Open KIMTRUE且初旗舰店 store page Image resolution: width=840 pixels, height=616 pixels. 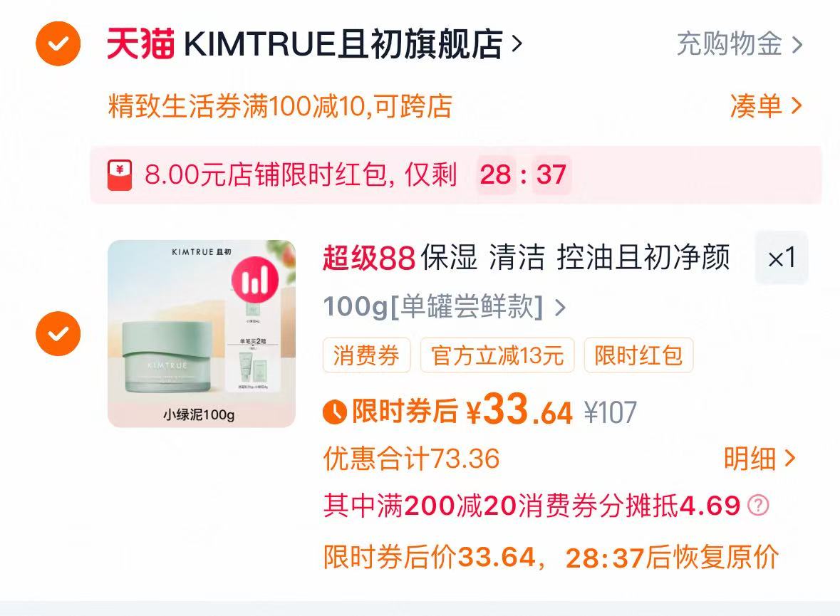[343, 44]
